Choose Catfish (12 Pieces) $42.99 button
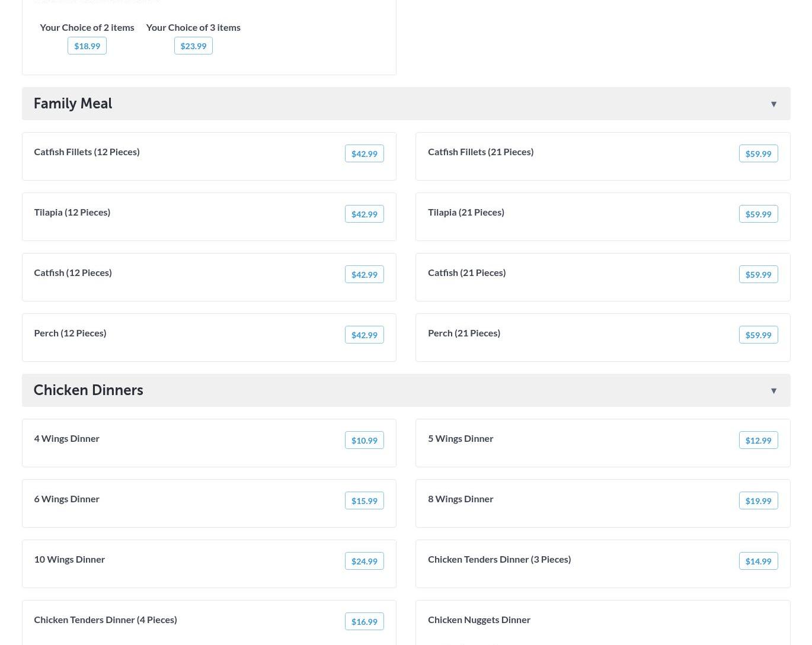Image resolution: width=812 pixels, height=645 pixels. pos(364,275)
